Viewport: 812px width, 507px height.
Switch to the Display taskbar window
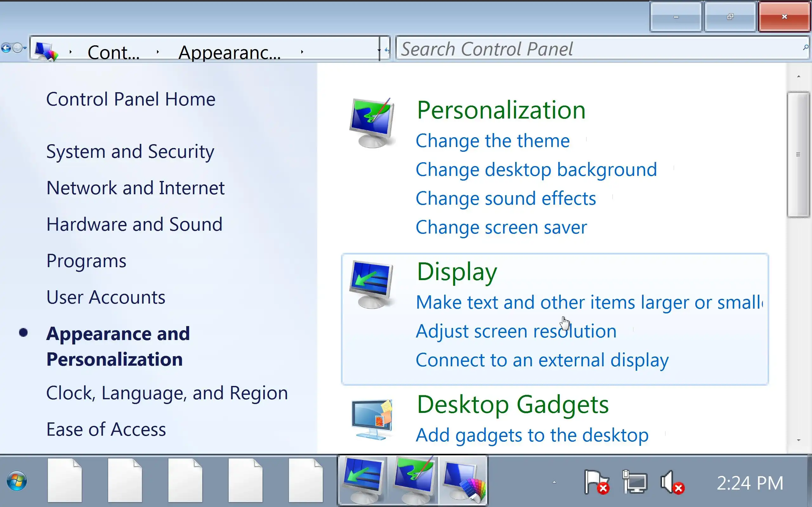pyautogui.click(x=363, y=480)
